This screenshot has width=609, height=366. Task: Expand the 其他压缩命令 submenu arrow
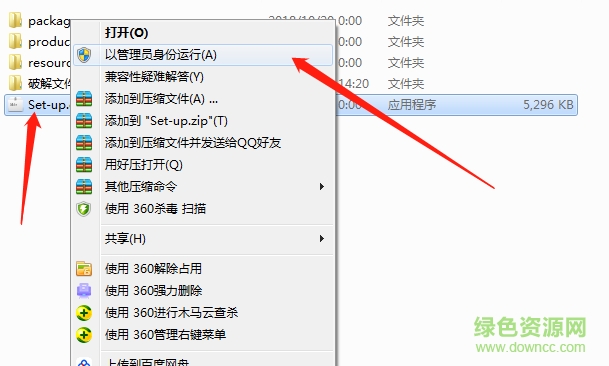(322, 187)
